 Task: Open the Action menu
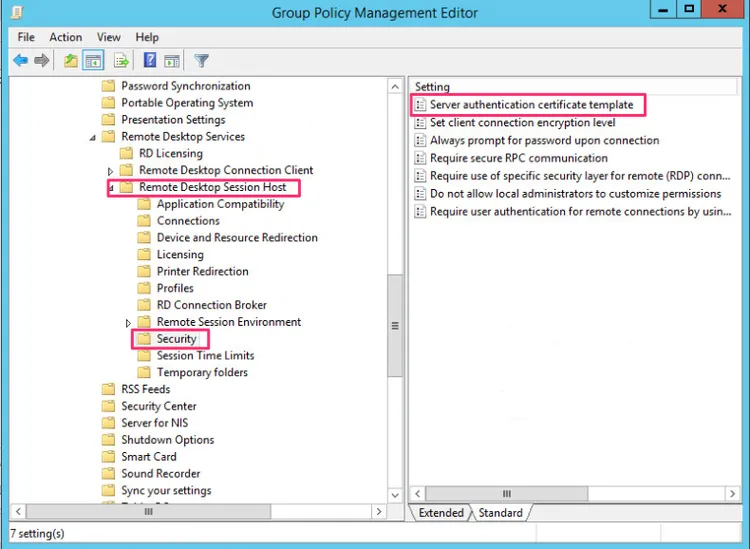point(66,37)
